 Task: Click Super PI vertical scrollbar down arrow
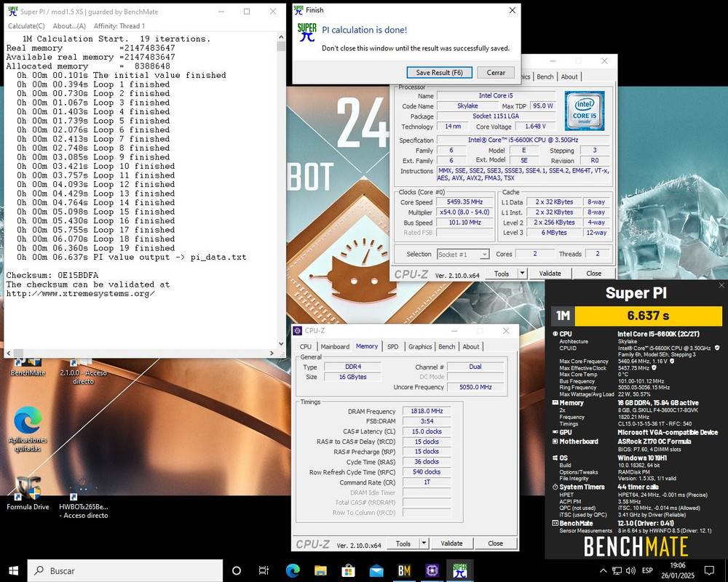click(281, 344)
